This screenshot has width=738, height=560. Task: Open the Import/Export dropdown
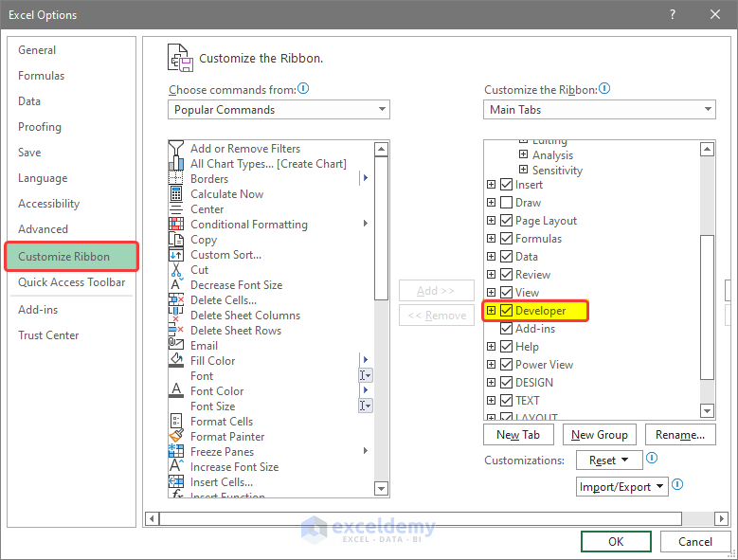(621, 487)
